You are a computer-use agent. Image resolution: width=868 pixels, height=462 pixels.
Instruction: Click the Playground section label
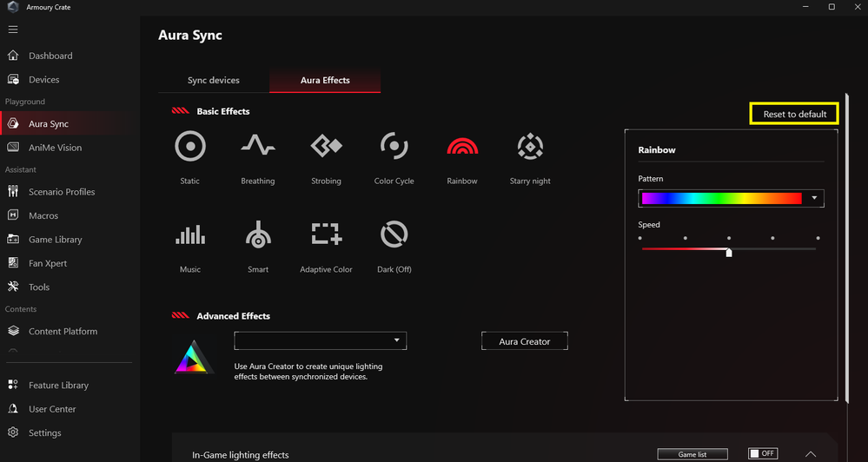[x=25, y=102]
